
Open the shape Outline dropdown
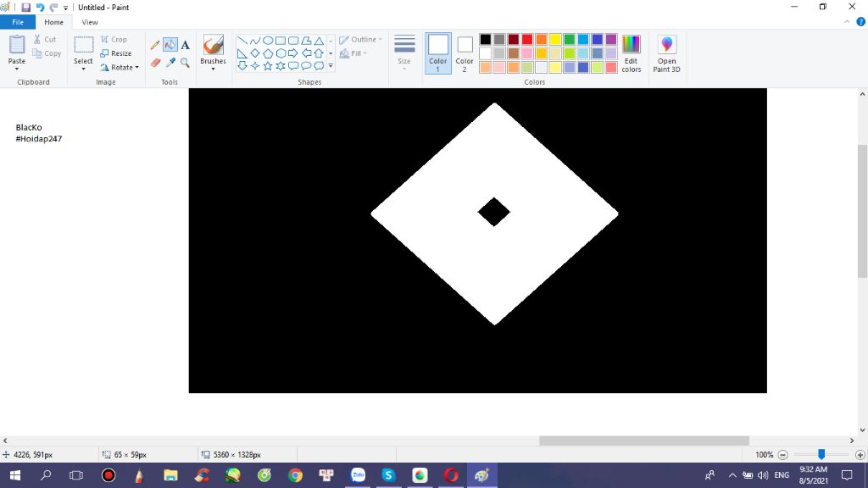pyautogui.click(x=360, y=40)
